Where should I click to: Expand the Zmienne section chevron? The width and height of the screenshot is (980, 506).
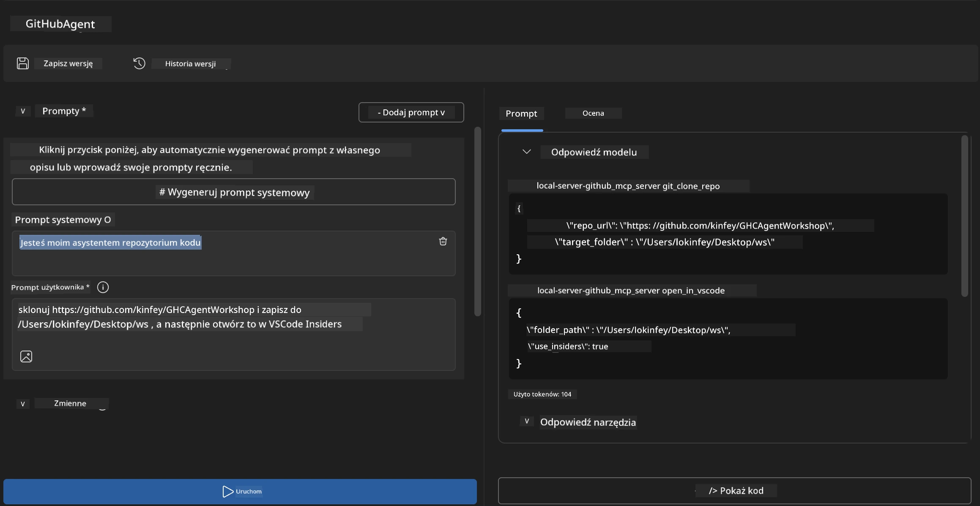point(23,404)
